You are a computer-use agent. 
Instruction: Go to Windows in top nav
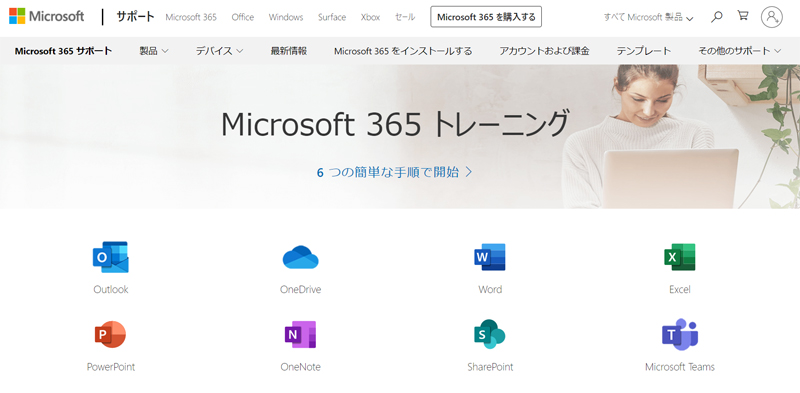[286, 17]
